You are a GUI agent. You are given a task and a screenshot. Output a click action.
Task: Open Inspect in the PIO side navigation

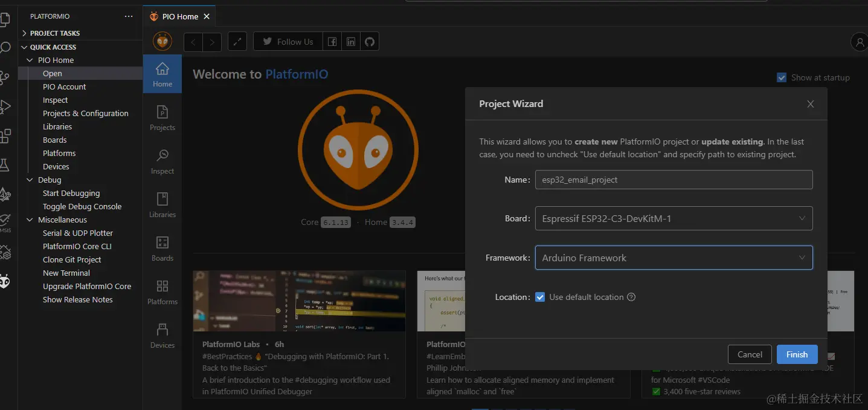[x=162, y=161]
